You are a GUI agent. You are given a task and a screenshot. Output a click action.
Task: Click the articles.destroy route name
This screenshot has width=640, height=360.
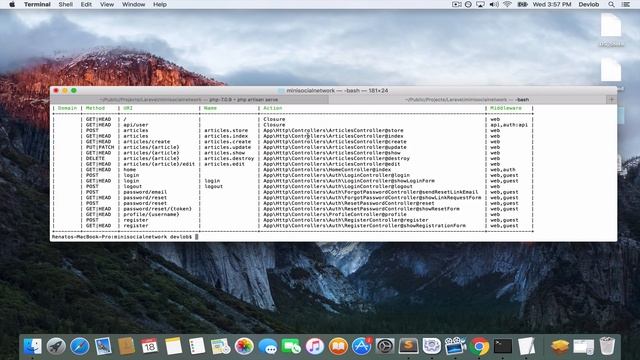click(x=229, y=158)
